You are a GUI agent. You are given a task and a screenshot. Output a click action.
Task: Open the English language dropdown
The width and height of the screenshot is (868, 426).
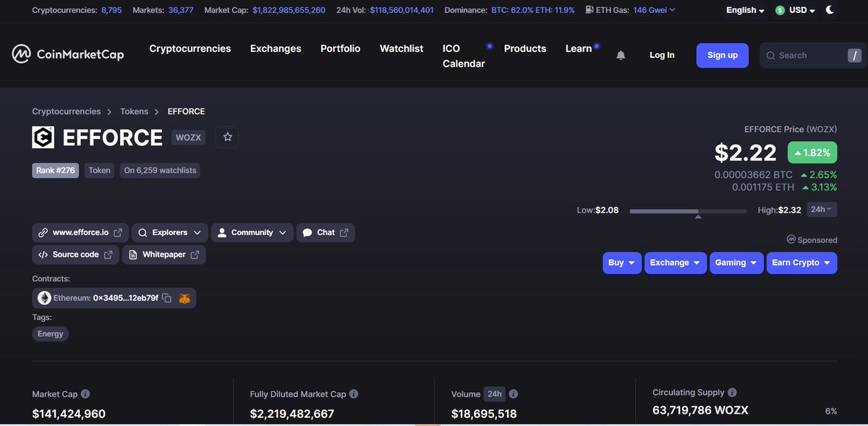(746, 10)
